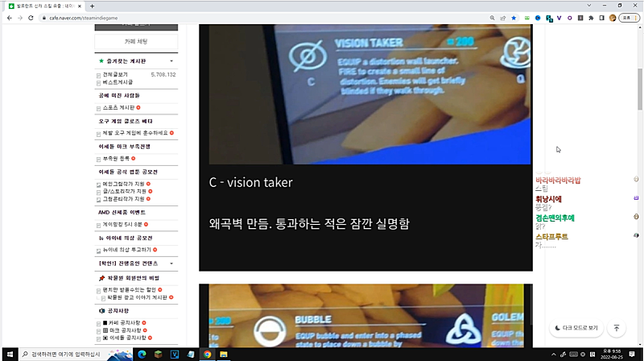The width and height of the screenshot is (644, 361).
Task: Open zoom magnifier in address bar
Action: 492,18
